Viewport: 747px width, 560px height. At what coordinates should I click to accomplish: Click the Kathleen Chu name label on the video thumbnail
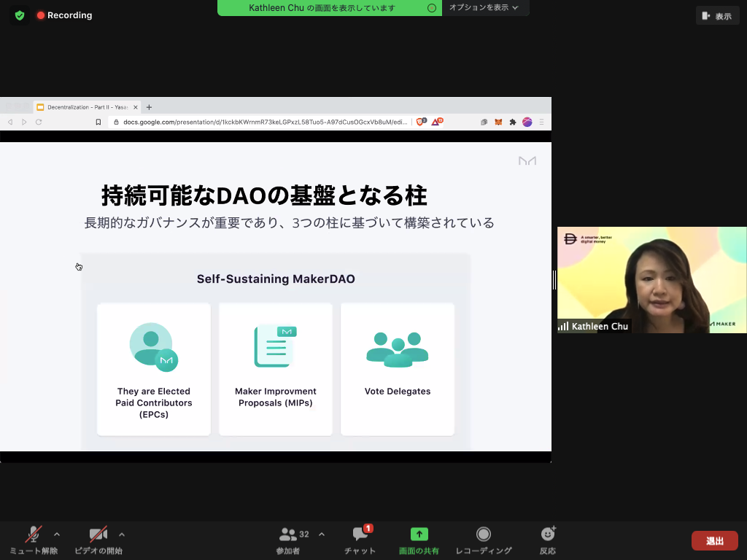pyautogui.click(x=595, y=326)
